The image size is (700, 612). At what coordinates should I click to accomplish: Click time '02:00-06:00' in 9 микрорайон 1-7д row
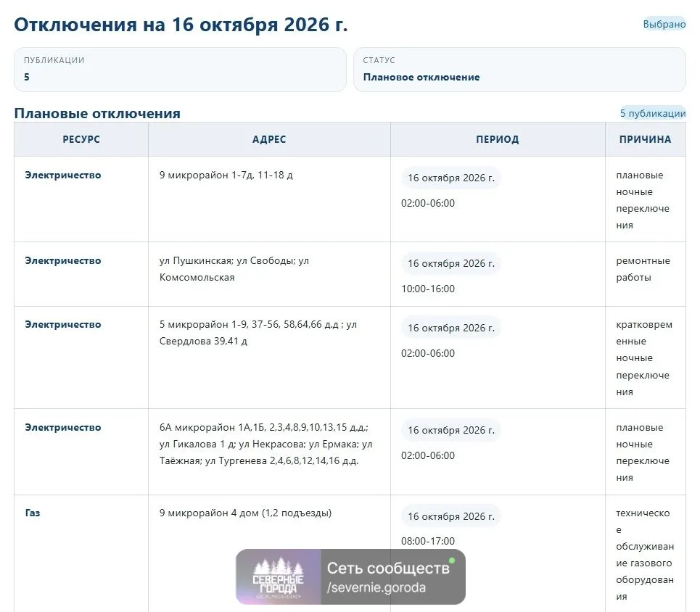[x=428, y=203]
